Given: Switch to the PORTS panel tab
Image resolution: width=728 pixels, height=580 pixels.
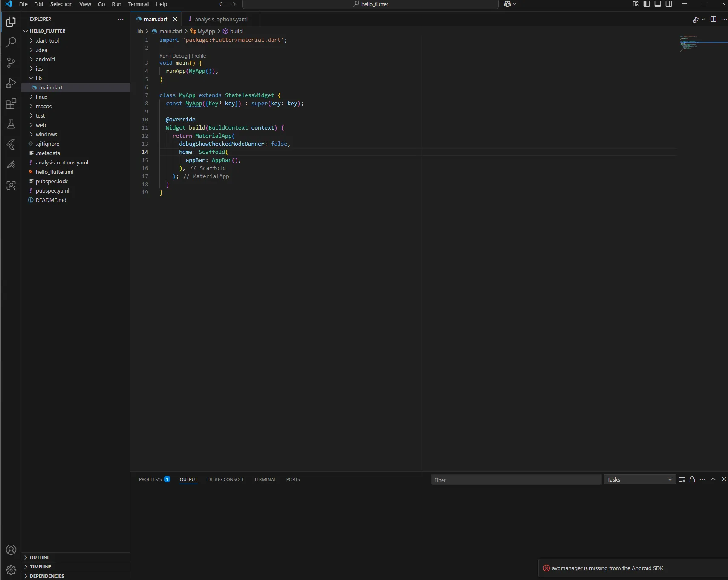Looking at the screenshot, I should [x=293, y=479].
